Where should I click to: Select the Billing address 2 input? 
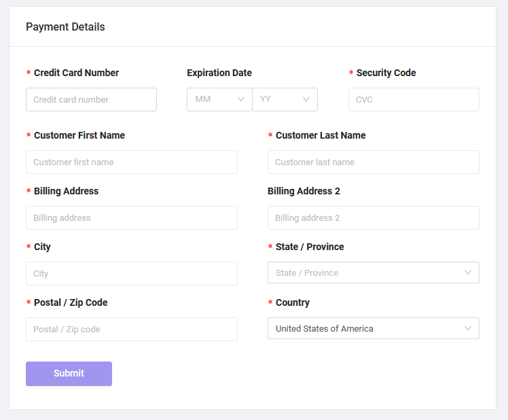(x=374, y=217)
